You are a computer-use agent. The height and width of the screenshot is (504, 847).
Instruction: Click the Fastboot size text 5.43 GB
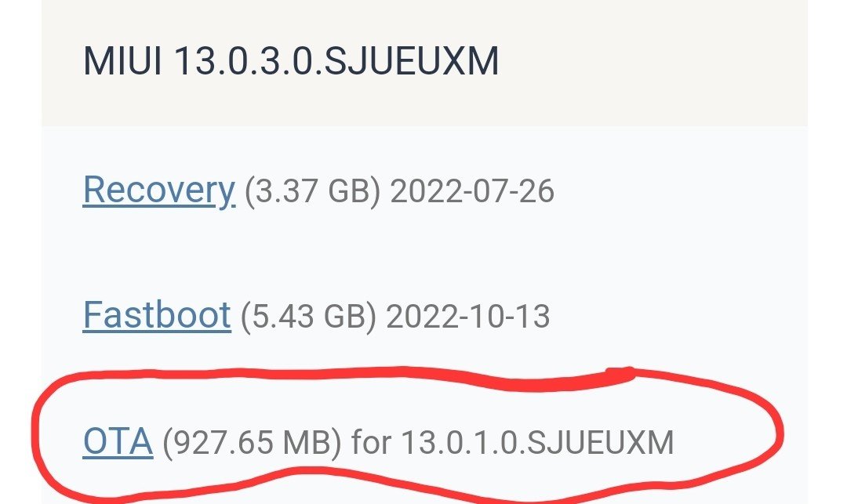coord(309,317)
